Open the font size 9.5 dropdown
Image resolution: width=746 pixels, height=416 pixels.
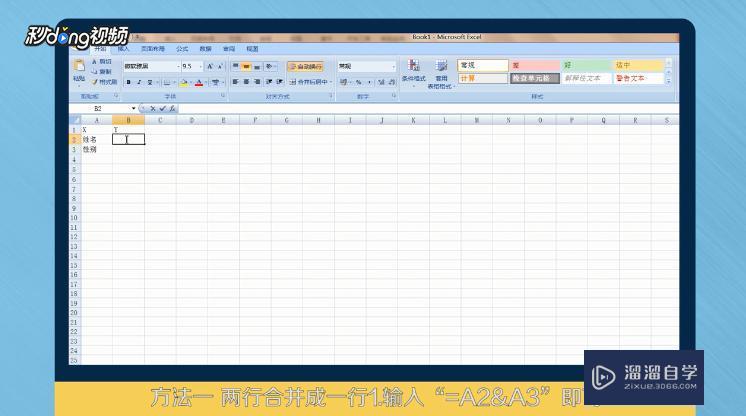(x=200, y=66)
